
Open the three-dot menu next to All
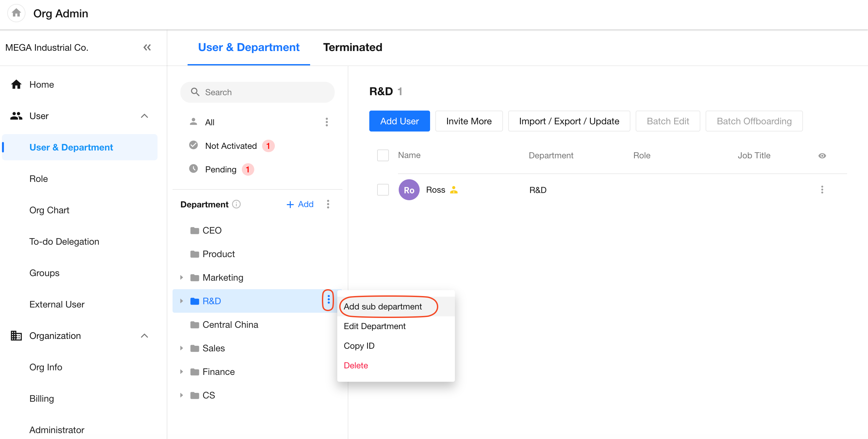326,122
